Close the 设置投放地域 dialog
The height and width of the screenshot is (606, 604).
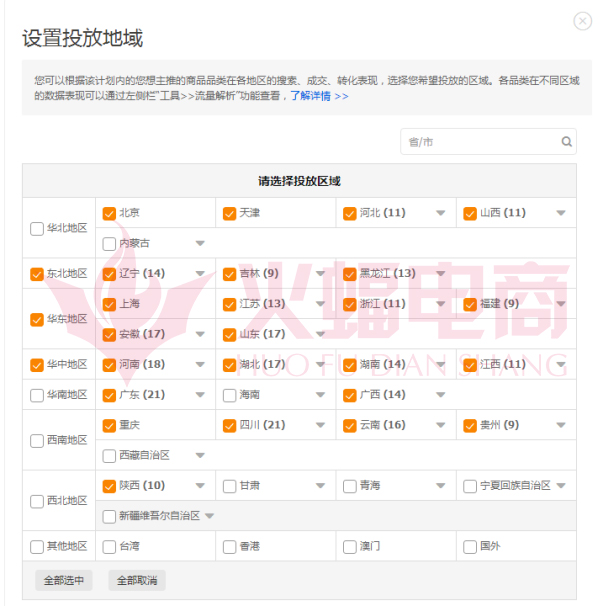[582, 21]
